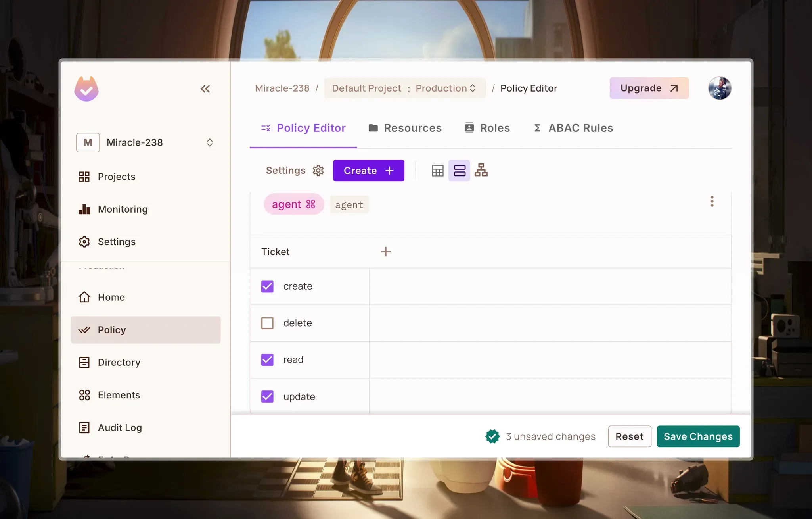Uncheck the create permission checkbox
Image resolution: width=812 pixels, height=519 pixels.
[x=267, y=286]
